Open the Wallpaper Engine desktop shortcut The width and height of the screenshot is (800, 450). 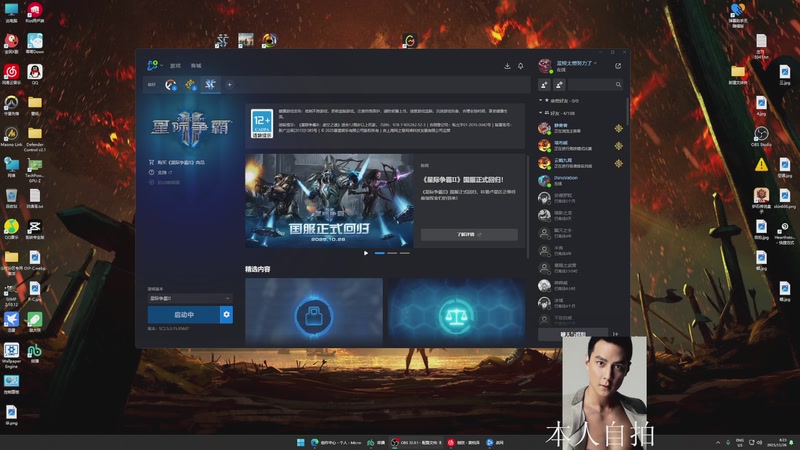(x=11, y=356)
